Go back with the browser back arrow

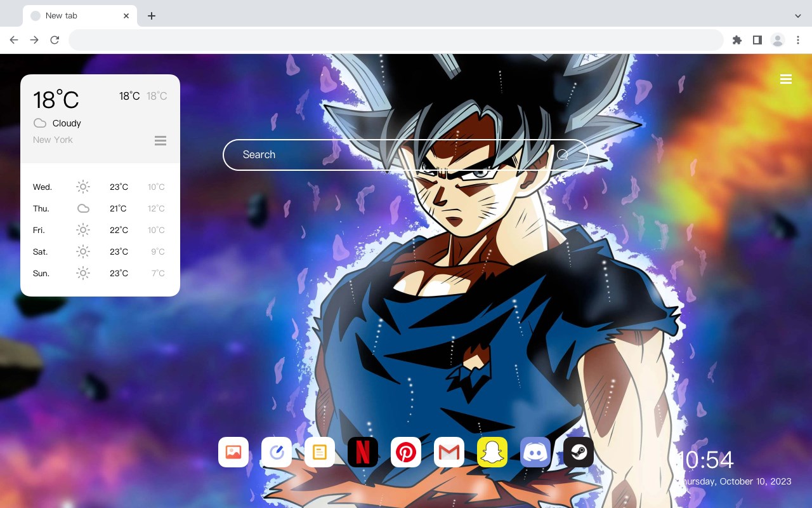[x=14, y=40]
